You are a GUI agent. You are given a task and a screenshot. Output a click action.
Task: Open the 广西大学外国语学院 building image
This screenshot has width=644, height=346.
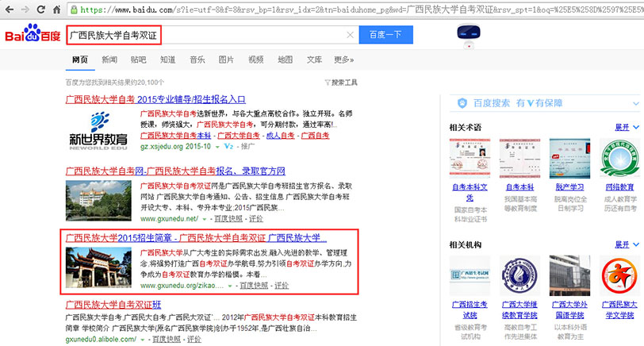570,275
